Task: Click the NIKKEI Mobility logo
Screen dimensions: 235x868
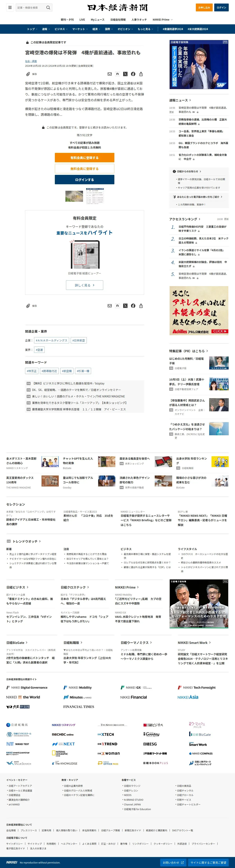Action: click(x=78, y=688)
